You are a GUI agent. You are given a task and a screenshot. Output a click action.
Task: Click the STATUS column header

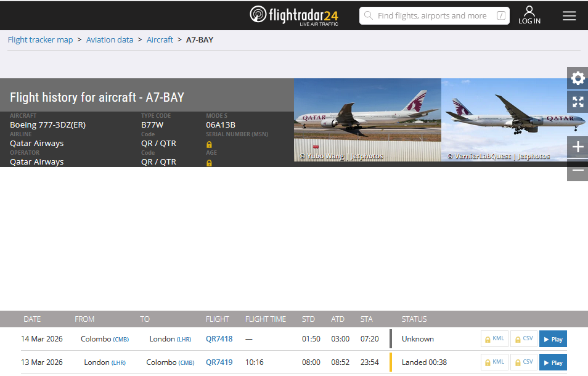(x=414, y=319)
